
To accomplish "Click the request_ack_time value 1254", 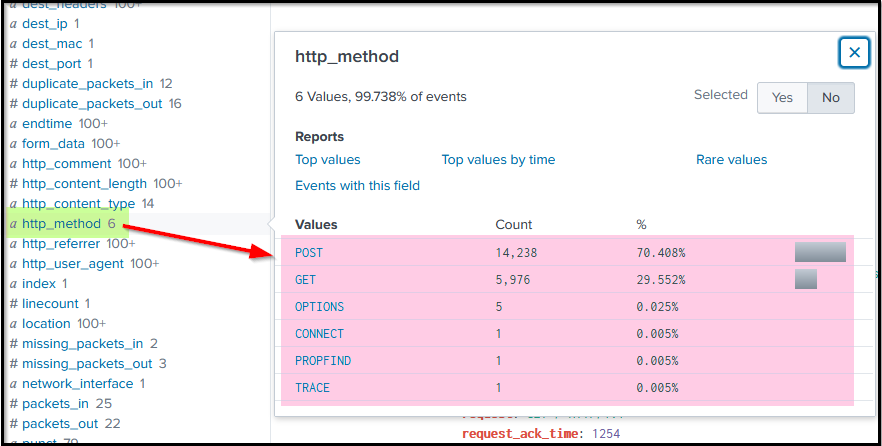I will click(x=606, y=434).
